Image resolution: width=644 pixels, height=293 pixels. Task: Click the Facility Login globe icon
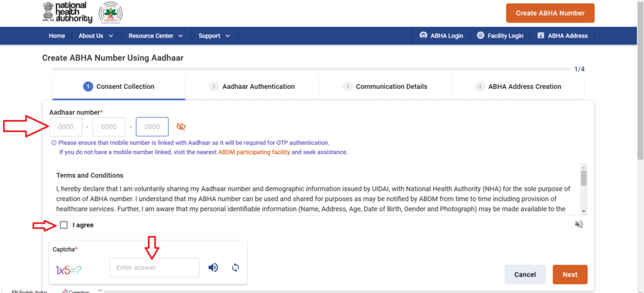(x=480, y=35)
